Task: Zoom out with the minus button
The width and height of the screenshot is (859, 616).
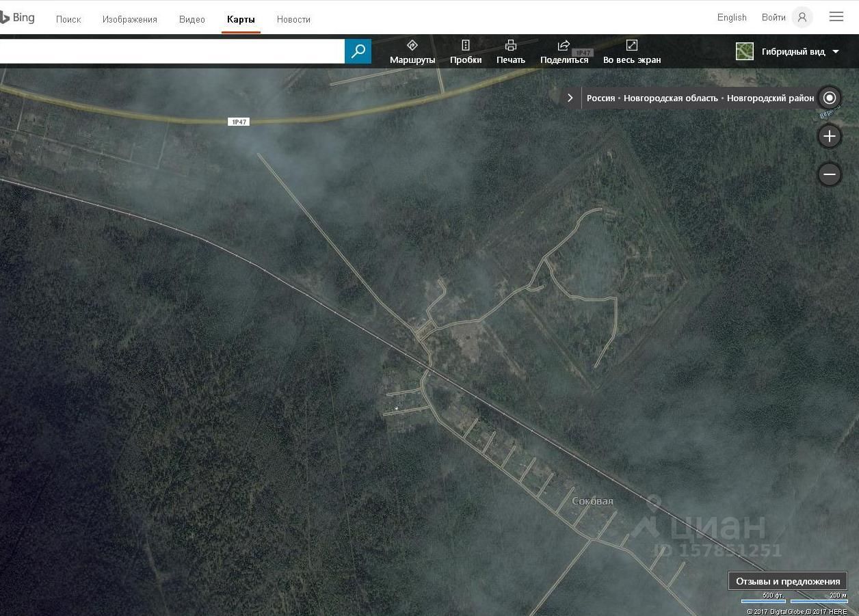Action: click(830, 174)
